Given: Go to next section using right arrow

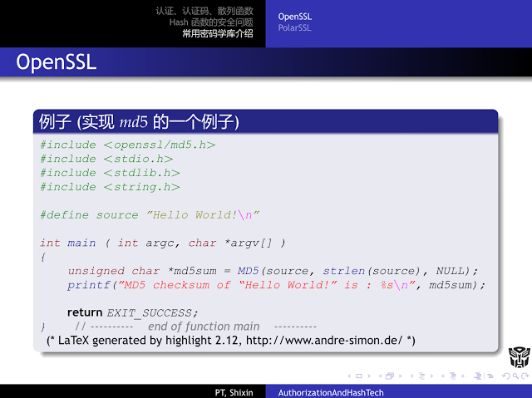Looking at the screenshot, I should (463, 376).
